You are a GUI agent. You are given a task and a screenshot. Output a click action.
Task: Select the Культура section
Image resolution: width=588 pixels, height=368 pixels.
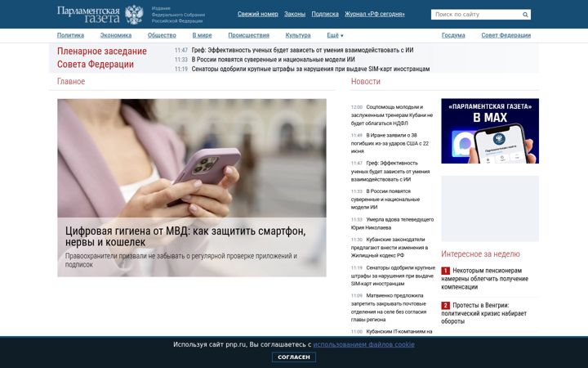[x=298, y=35]
